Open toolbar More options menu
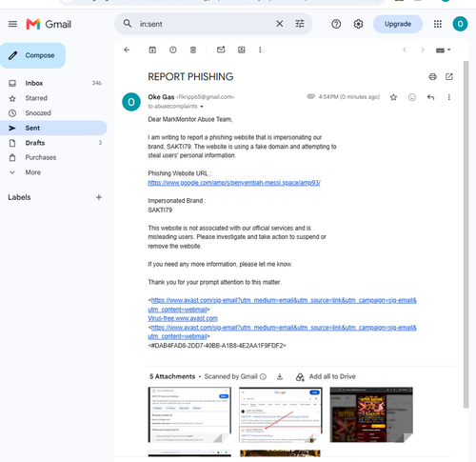Viewport: 476px width, 462px height. tap(260, 50)
